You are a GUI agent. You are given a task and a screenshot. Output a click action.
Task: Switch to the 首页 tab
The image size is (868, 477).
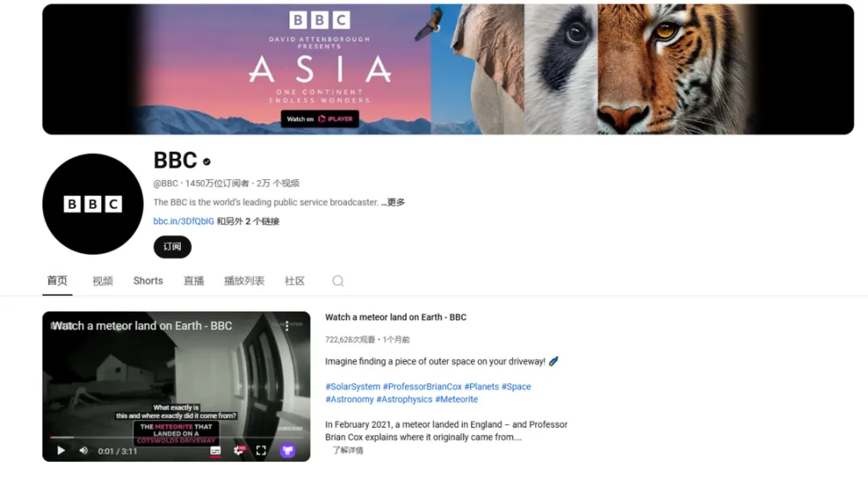pos(57,280)
